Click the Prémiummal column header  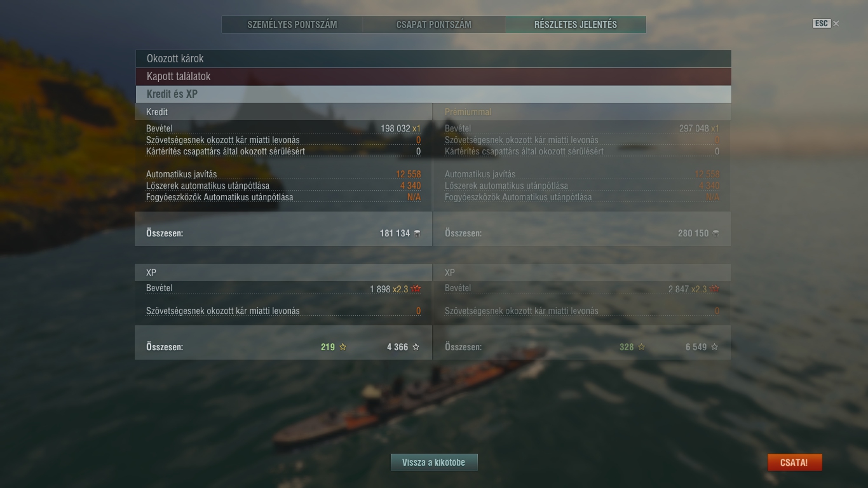468,112
